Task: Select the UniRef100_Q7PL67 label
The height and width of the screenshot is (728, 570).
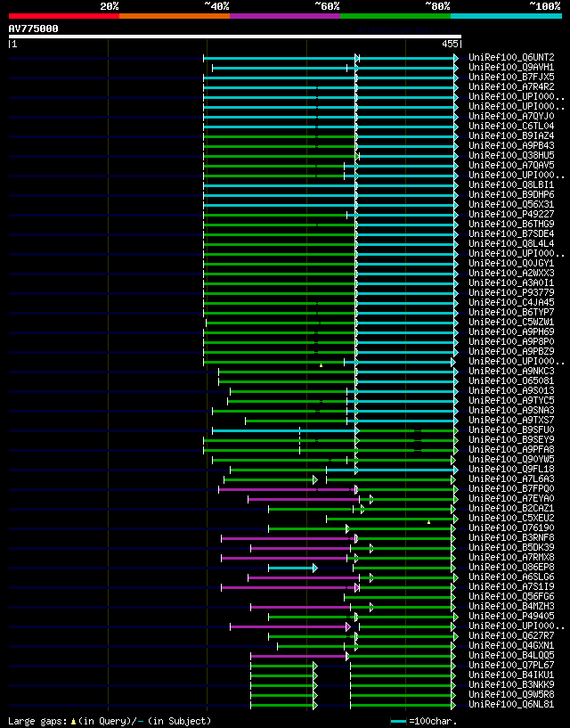Action: 511,666
